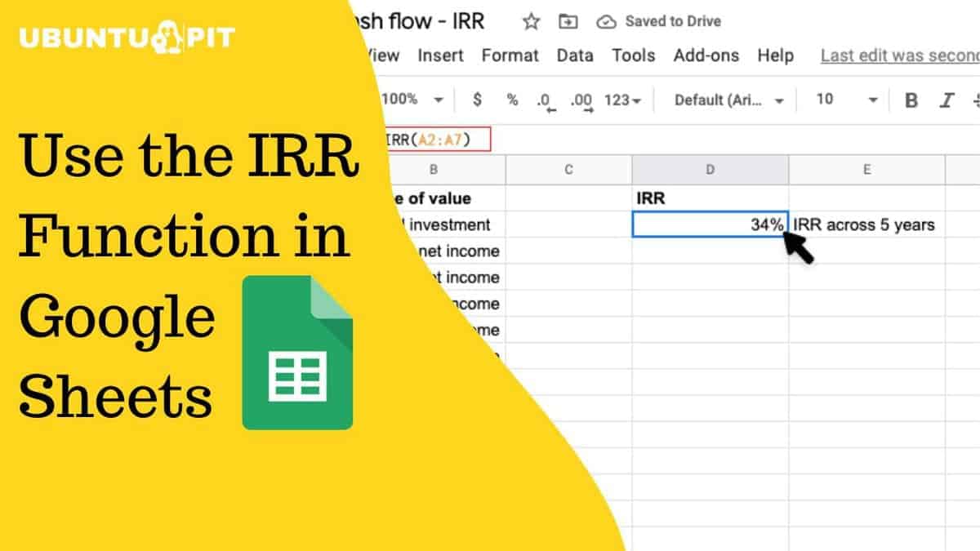Click the formula bar showing IRR(A2:A7)
This screenshot has height=551, width=980.
[x=429, y=139]
